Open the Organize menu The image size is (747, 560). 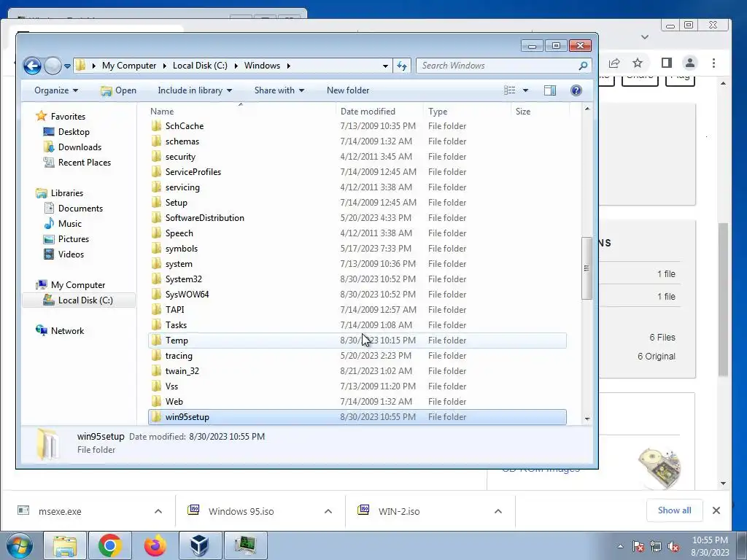click(x=56, y=90)
